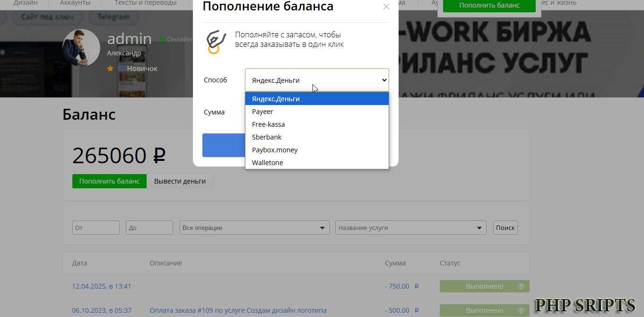Select Sberbank from the payment options list

click(266, 137)
